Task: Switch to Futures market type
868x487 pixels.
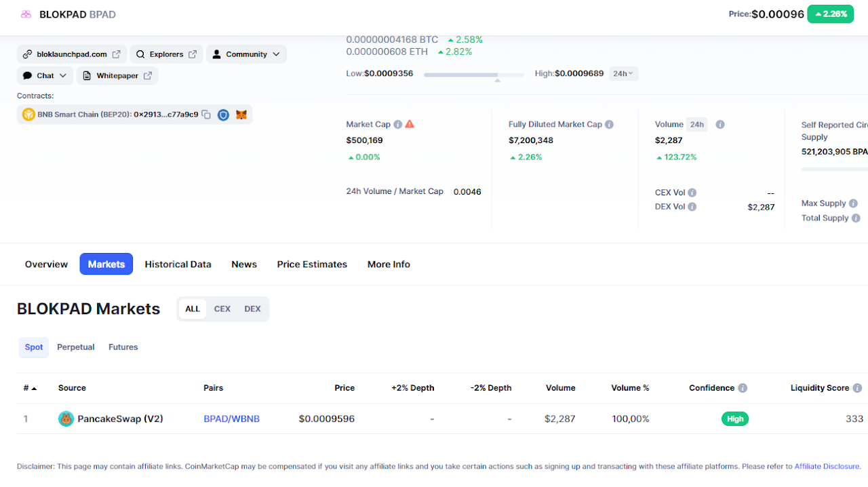Action: (123, 347)
